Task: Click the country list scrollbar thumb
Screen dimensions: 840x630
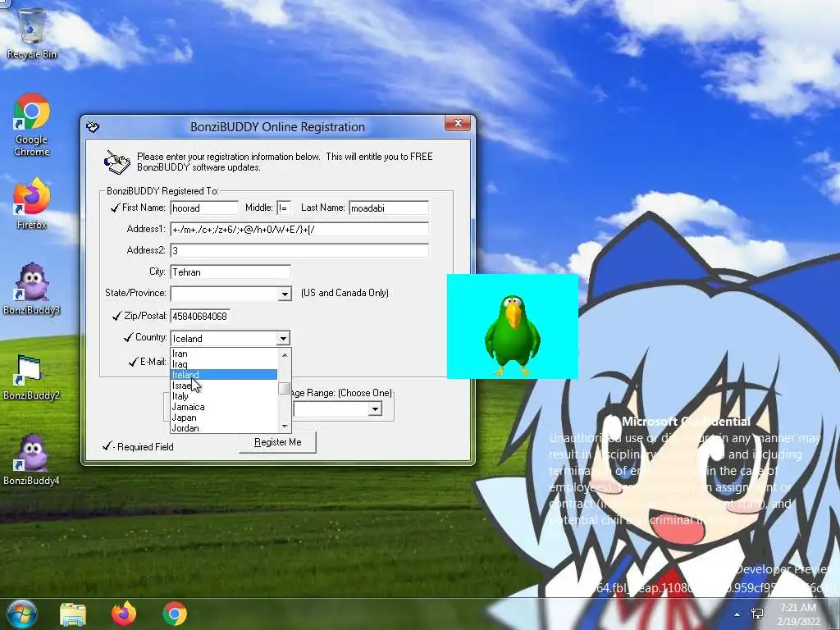Action: point(285,388)
